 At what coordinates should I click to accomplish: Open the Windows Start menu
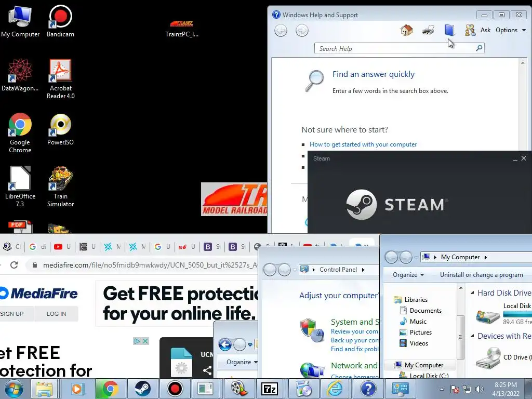(14, 389)
